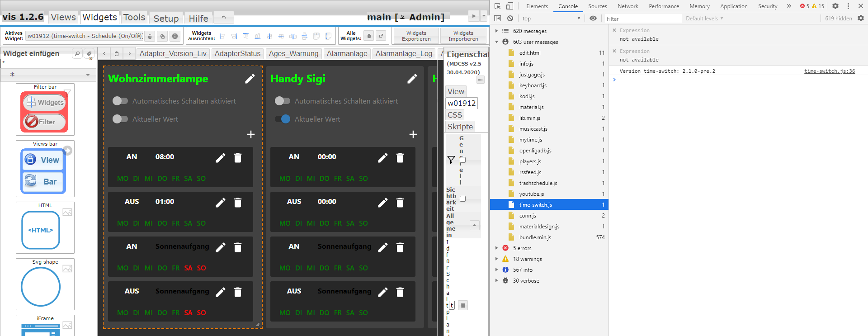The width and height of the screenshot is (868, 336).
Task: Check the Generell group checkbox
Action: tap(462, 160)
